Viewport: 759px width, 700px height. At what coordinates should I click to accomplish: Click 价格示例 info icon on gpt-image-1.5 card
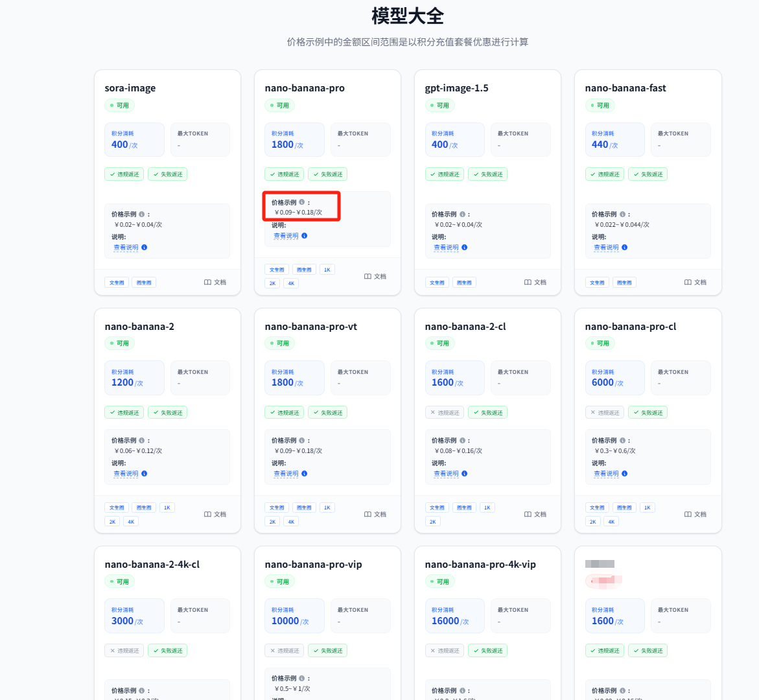[461, 214]
